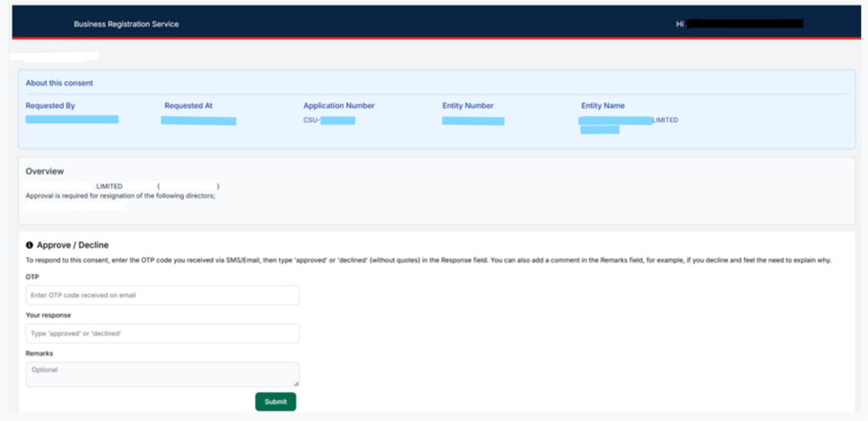Click the 'Requested At' label

tap(188, 106)
